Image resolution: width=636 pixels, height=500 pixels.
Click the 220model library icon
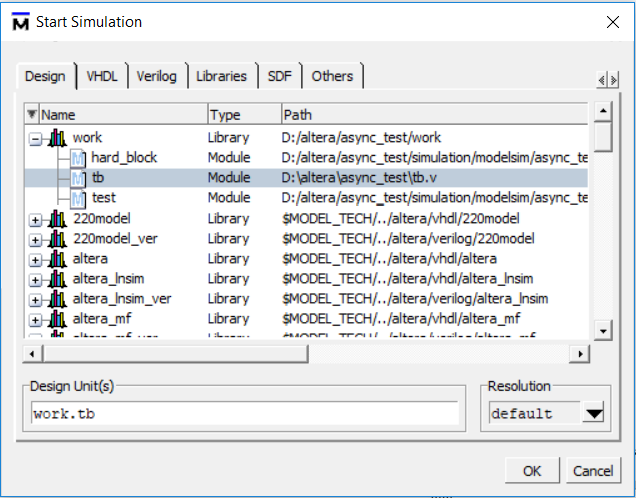click(x=57, y=219)
